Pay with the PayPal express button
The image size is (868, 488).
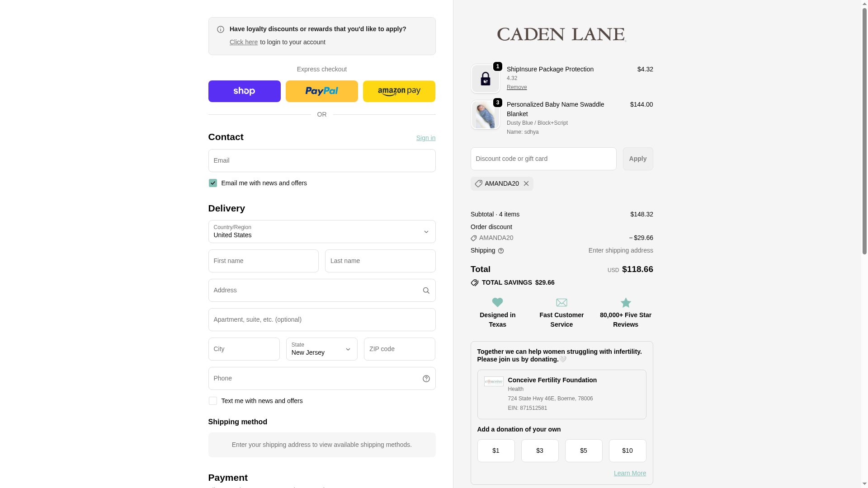[321, 91]
